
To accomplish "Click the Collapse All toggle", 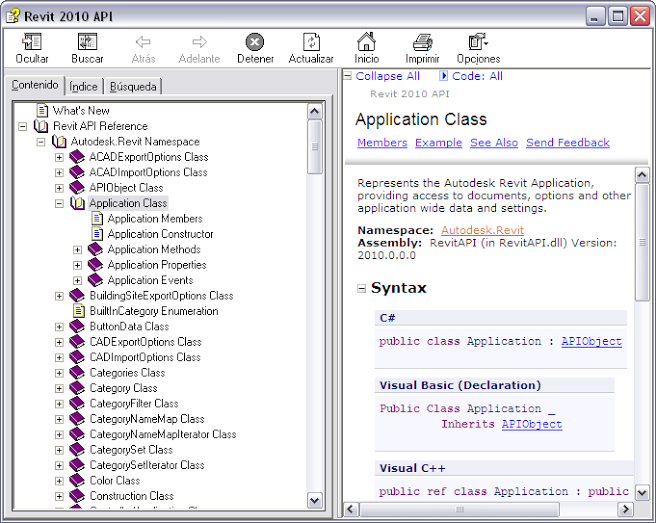I will (387, 76).
